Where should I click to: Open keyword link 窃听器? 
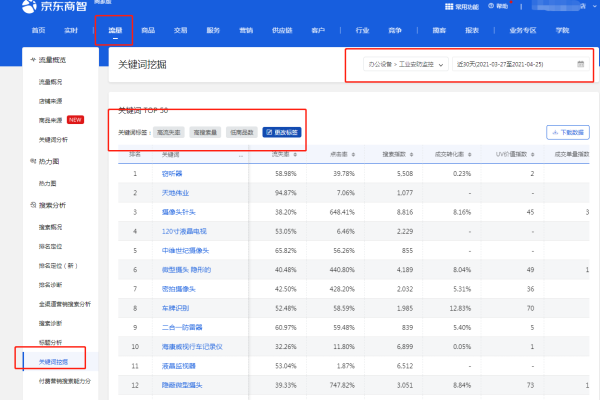pos(172,173)
